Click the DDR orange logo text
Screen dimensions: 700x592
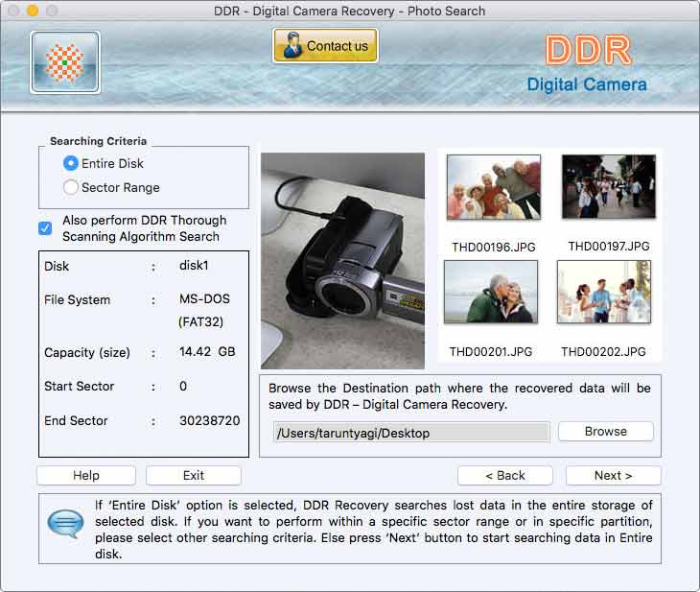pyautogui.click(x=589, y=50)
